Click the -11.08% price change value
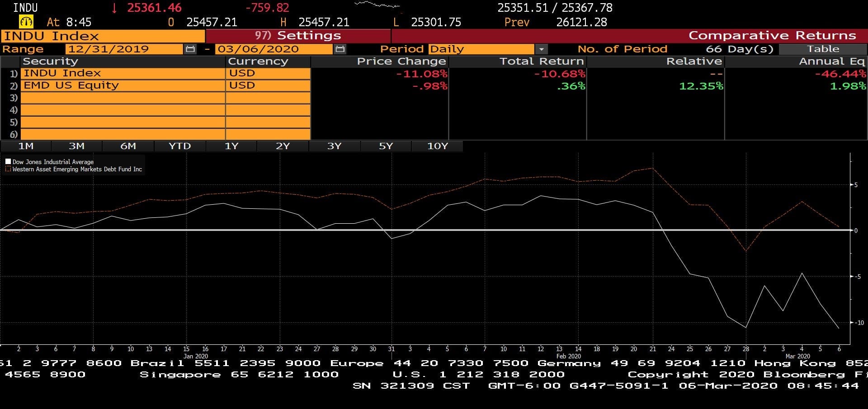868x409 pixels. click(x=421, y=74)
